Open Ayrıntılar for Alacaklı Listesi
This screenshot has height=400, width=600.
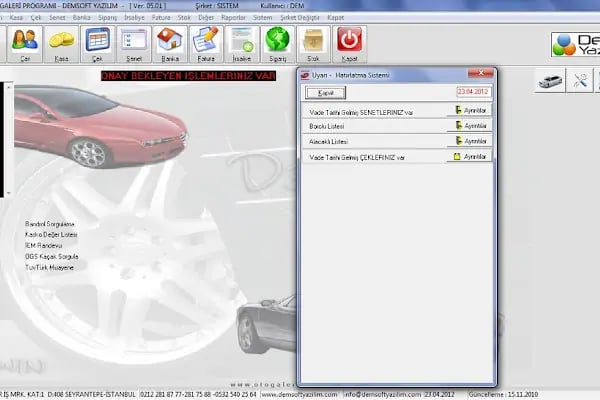[470, 141]
